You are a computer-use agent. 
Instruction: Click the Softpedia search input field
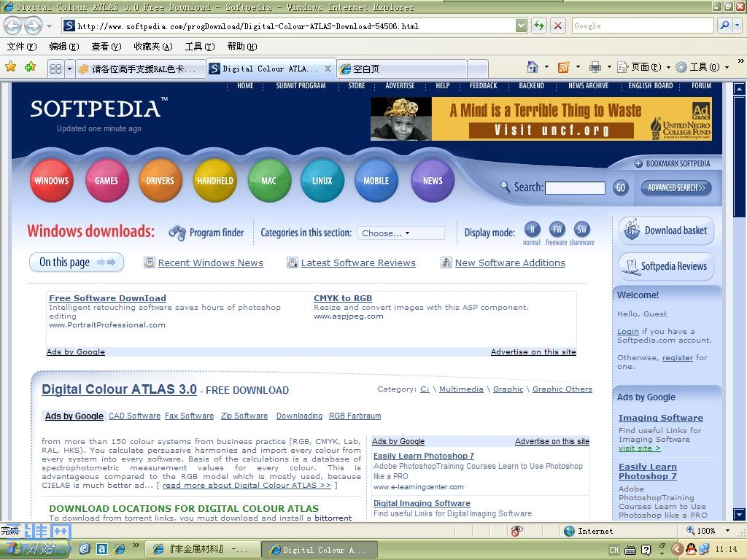pos(575,187)
